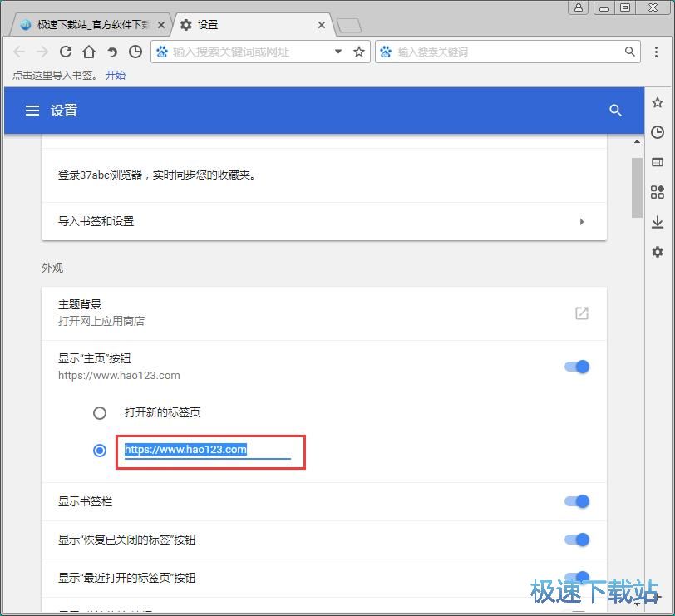The width and height of the screenshot is (675, 616).
Task: Open 打开网上应用商店 theme background link
Action: [581, 313]
